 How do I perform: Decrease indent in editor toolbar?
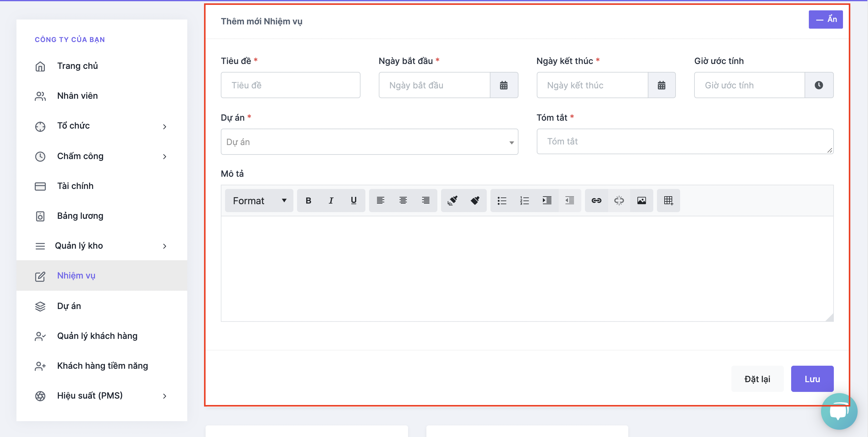(x=570, y=201)
